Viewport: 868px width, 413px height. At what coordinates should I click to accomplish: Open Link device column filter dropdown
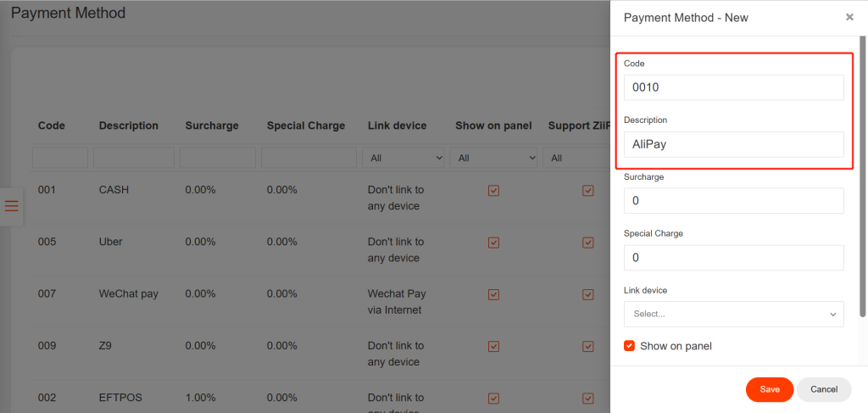click(403, 158)
